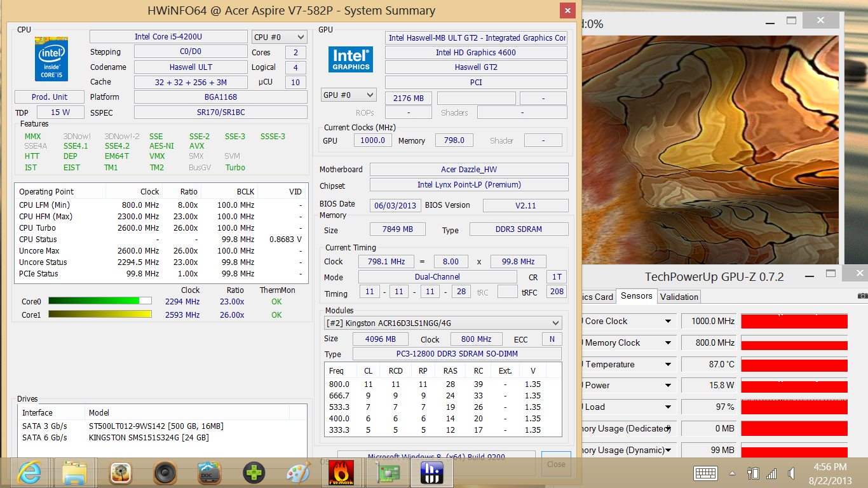Click the FurMark render image
868x488 pixels.
coord(710,149)
